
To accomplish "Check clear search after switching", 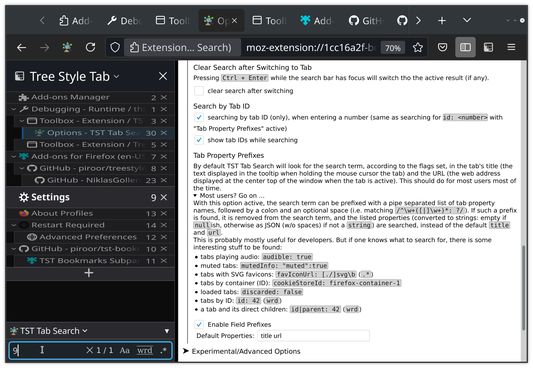I will click(x=199, y=91).
